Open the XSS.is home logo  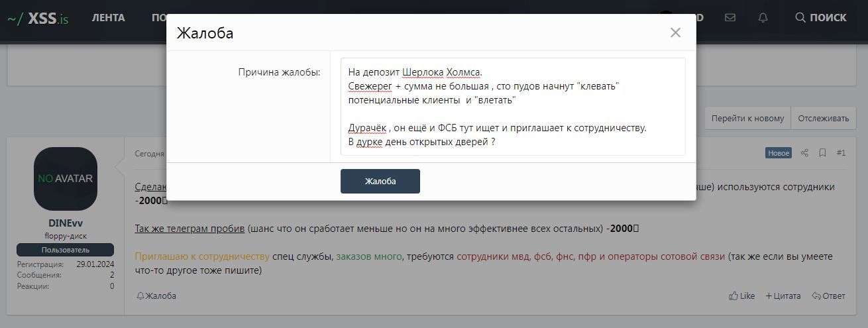point(38,19)
